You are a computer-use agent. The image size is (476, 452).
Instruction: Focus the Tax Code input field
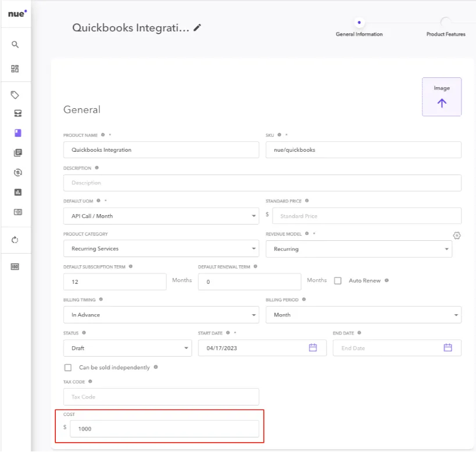(x=161, y=397)
